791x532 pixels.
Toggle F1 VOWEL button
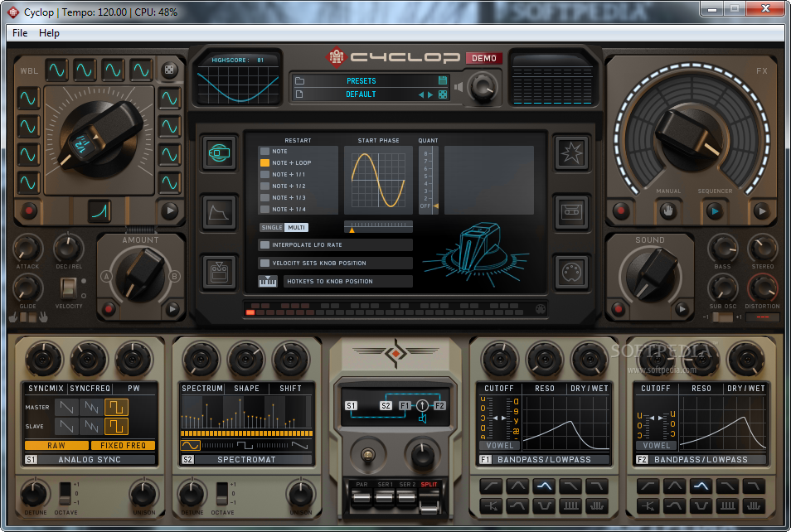(x=499, y=446)
